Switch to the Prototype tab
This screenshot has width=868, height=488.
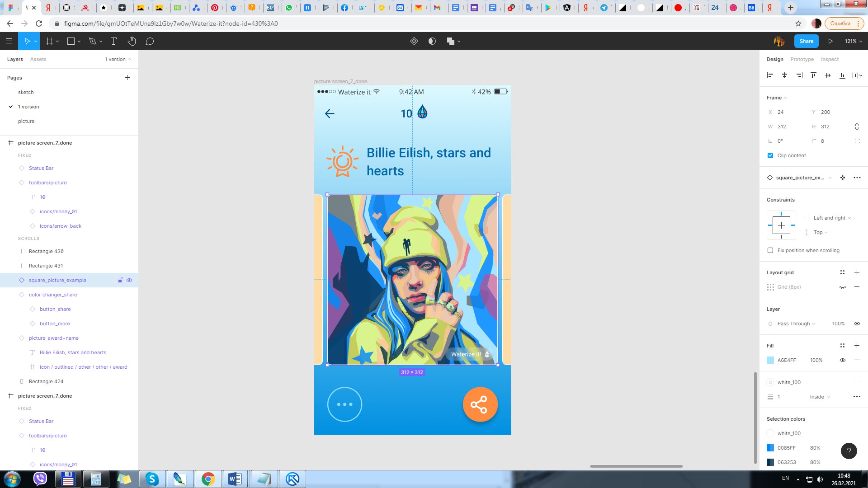[x=802, y=59]
